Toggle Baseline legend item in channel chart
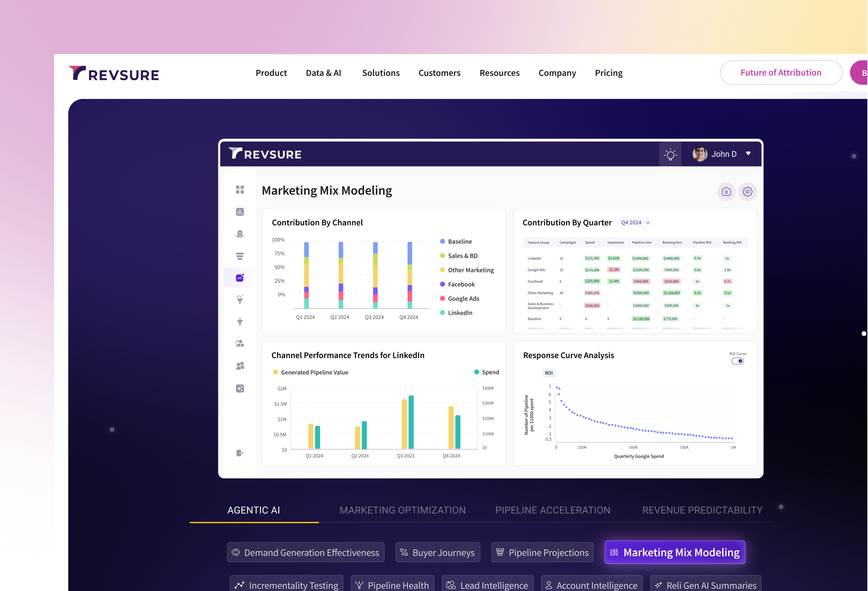Screen dimensions: 868x591 [x=459, y=242]
